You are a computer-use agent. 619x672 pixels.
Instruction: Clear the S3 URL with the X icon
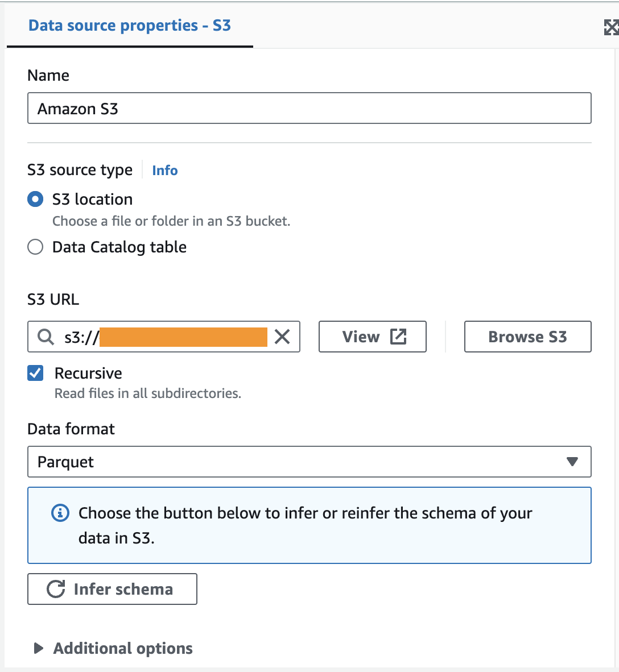click(x=282, y=337)
